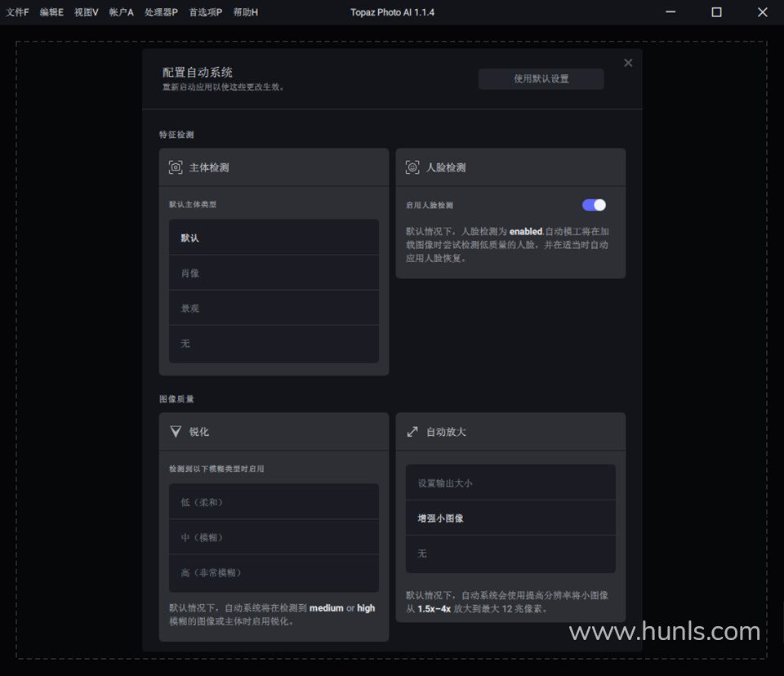
Task: Open the 处理器P menu
Action: (x=161, y=12)
